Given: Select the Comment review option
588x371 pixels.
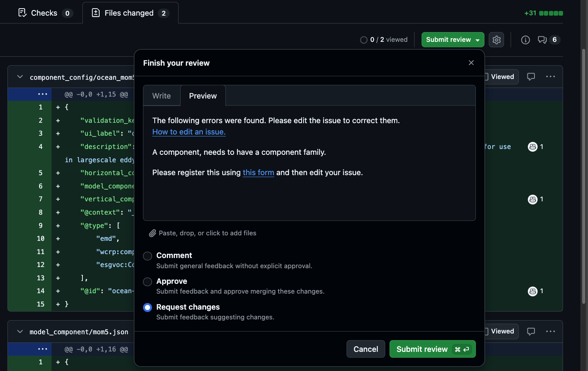Looking at the screenshot, I should click(147, 256).
